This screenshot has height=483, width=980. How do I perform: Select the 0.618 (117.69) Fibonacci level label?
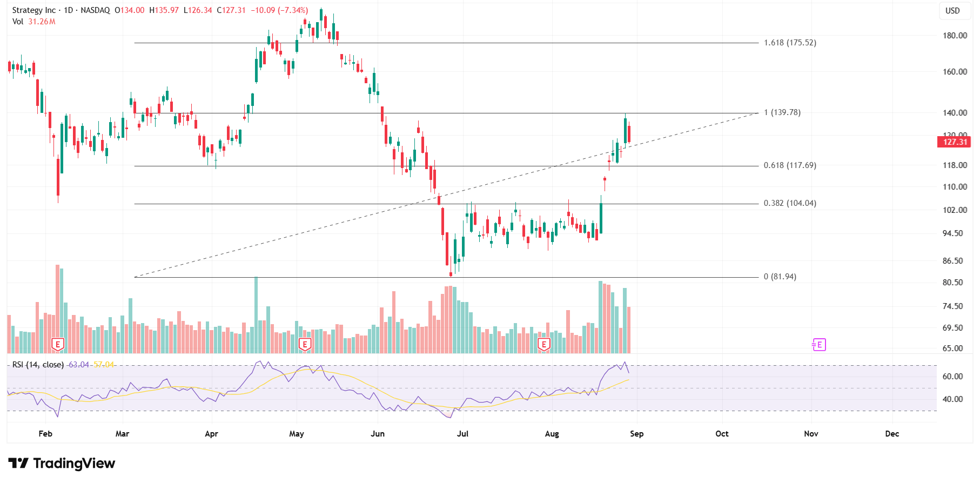point(790,165)
